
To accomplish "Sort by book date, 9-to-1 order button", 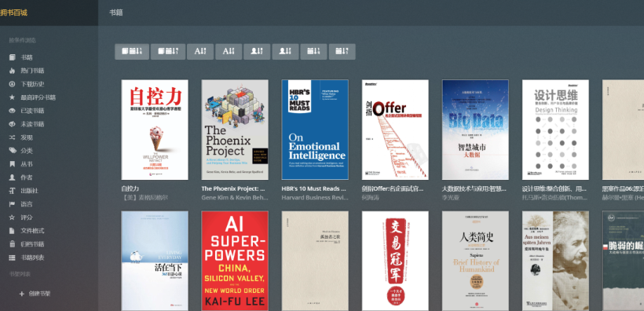I will click(168, 52).
